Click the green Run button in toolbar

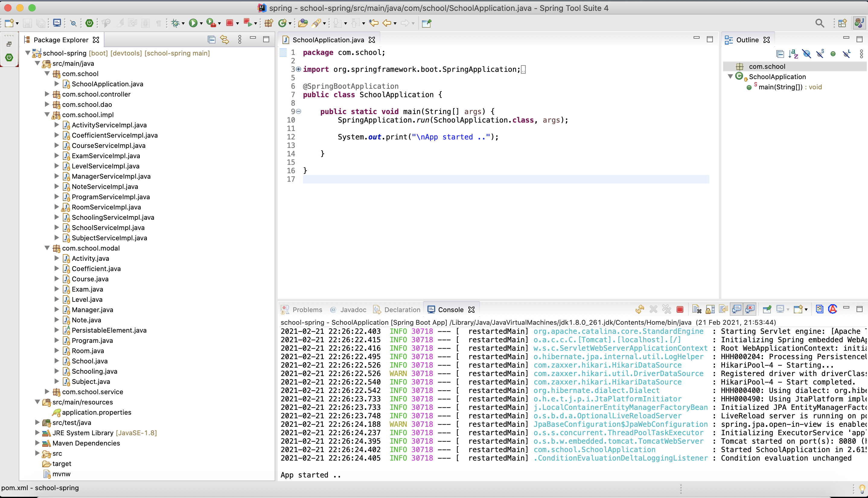pyautogui.click(x=193, y=23)
